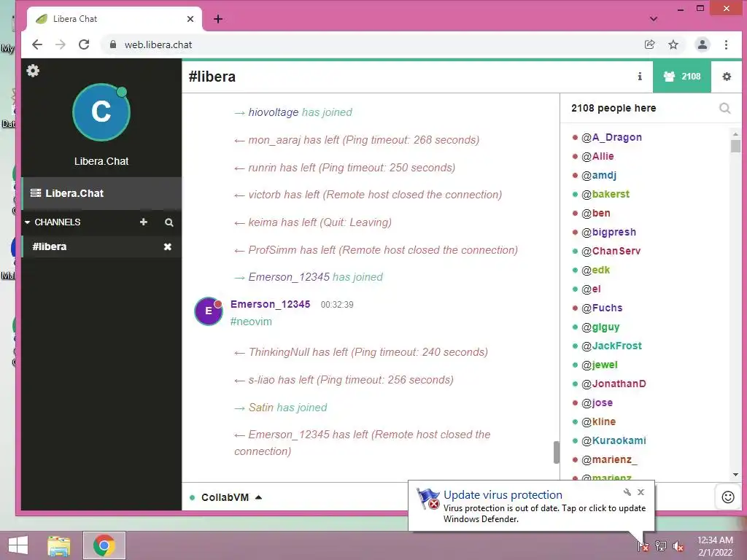This screenshot has width=747, height=560.
Task: Open the emoji picker smiley icon
Action: point(728,497)
